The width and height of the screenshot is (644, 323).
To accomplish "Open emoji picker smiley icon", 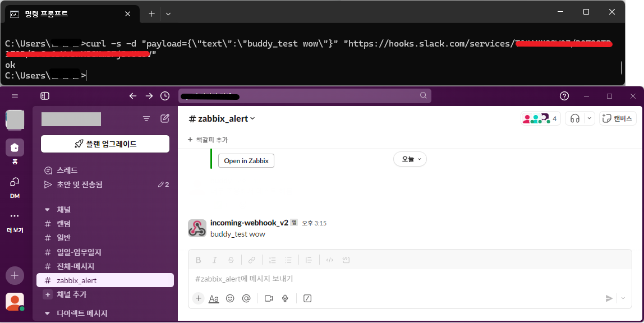I will coord(230,298).
